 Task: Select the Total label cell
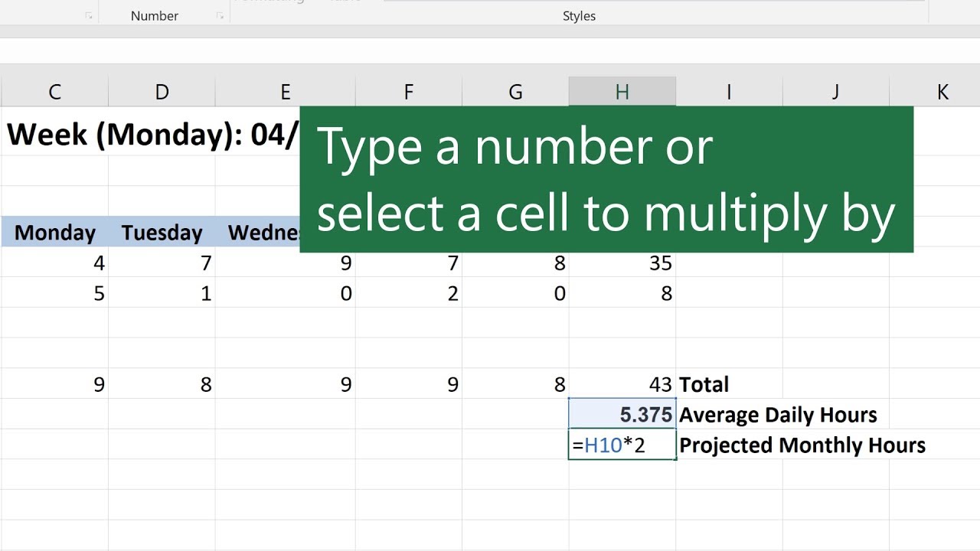(704, 383)
